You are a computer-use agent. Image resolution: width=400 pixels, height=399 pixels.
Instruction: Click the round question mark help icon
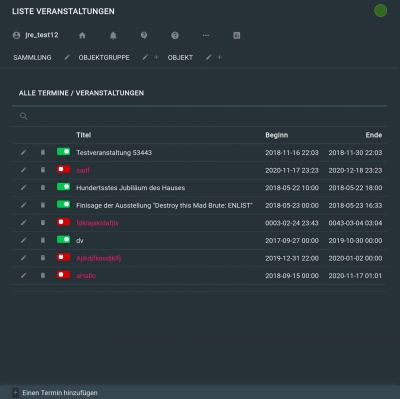tap(175, 35)
